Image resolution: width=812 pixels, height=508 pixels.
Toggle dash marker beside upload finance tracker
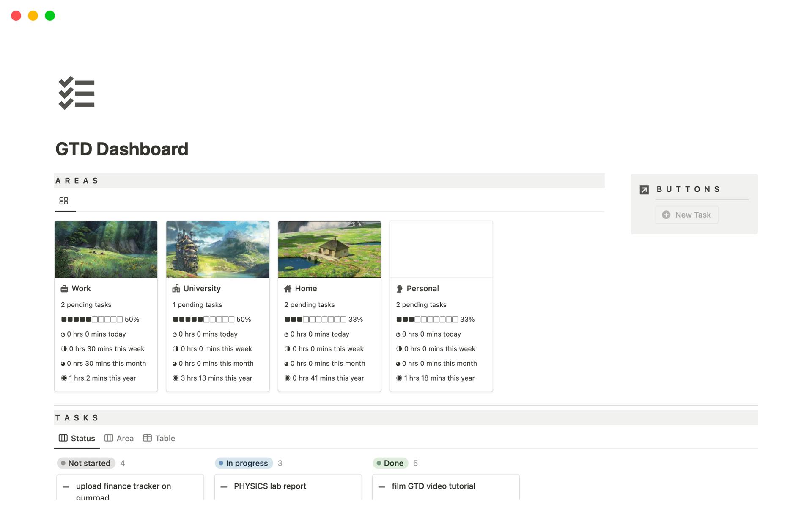click(66, 487)
